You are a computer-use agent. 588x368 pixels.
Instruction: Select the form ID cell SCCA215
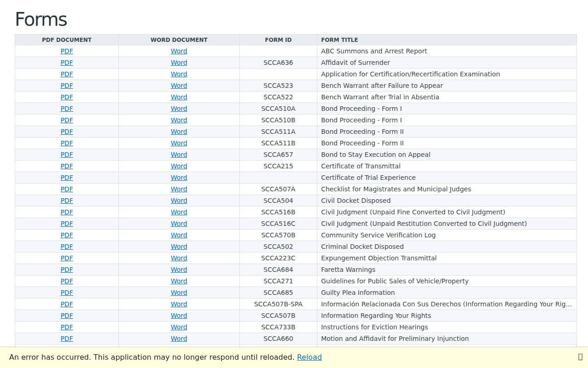[278, 166]
